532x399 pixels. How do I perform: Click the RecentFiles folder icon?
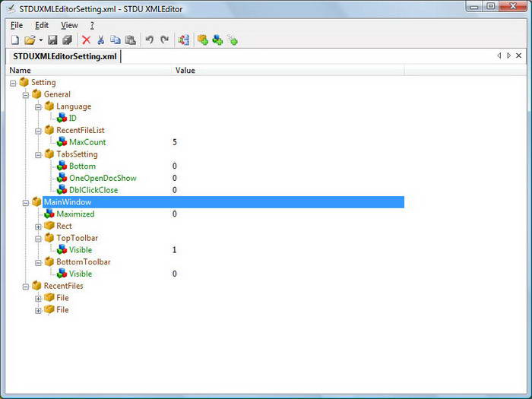36,286
